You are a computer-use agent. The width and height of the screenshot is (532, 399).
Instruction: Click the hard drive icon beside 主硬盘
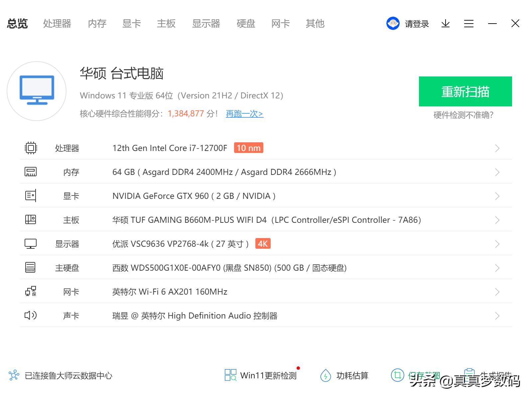[30, 267]
